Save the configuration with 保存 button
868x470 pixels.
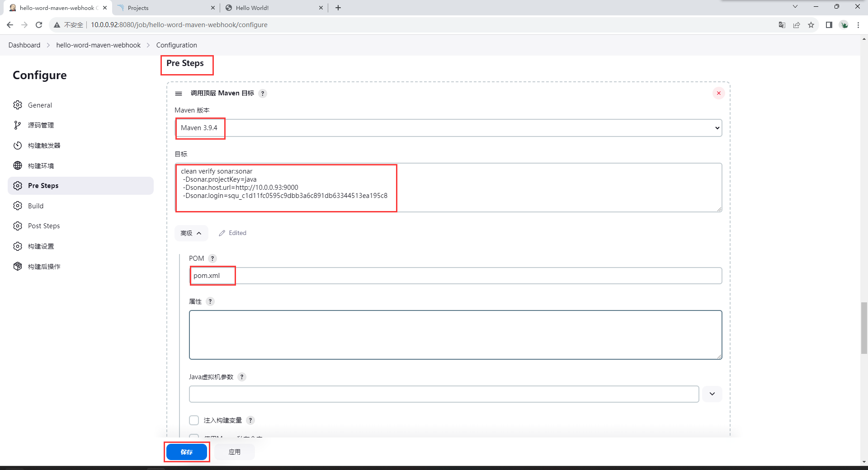186,452
